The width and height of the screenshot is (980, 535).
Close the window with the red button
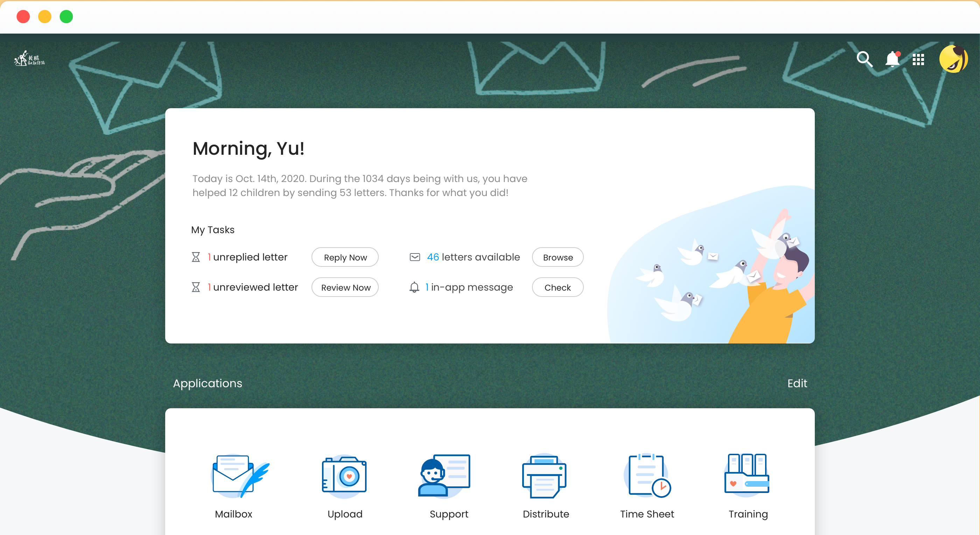[23, 16]
